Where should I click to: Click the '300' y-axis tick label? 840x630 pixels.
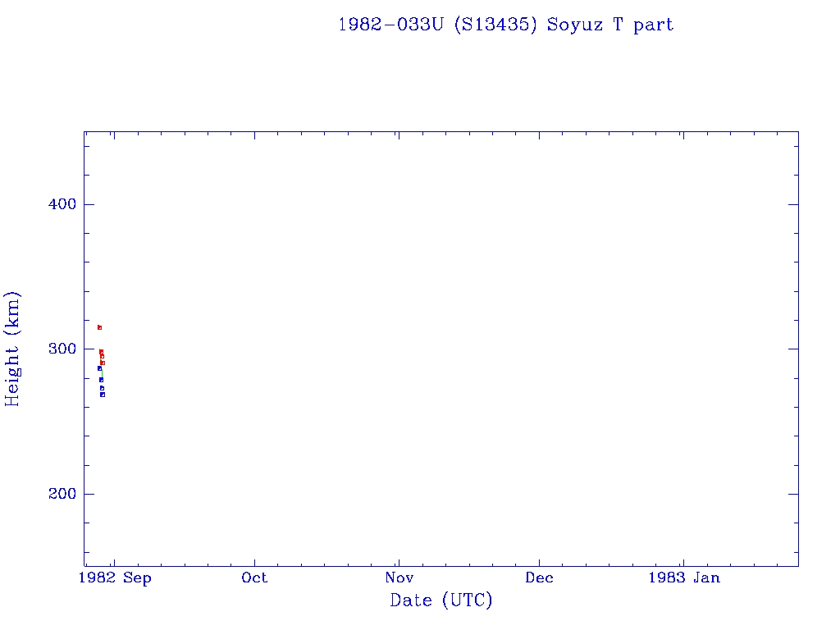click(58, 349)
